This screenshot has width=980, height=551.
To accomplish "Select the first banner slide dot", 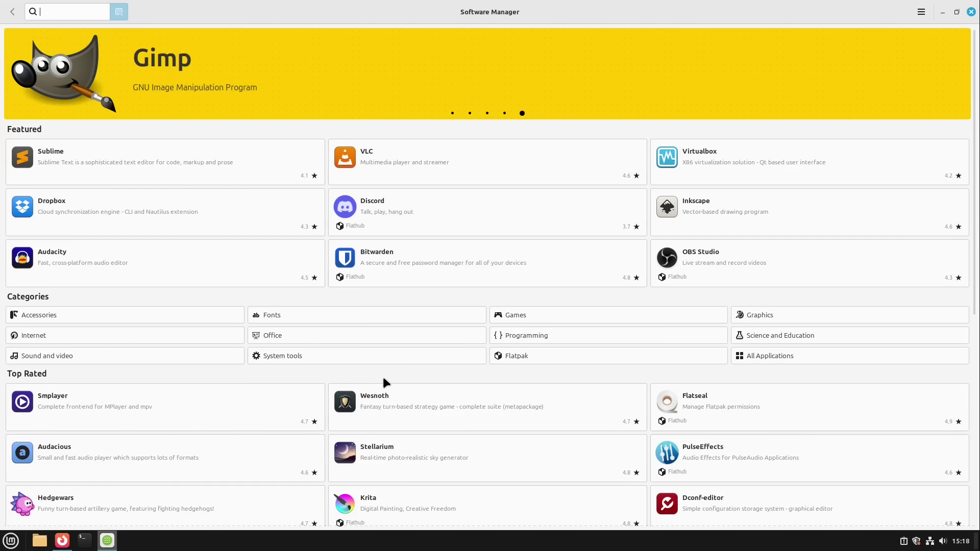I will point(452,113).
